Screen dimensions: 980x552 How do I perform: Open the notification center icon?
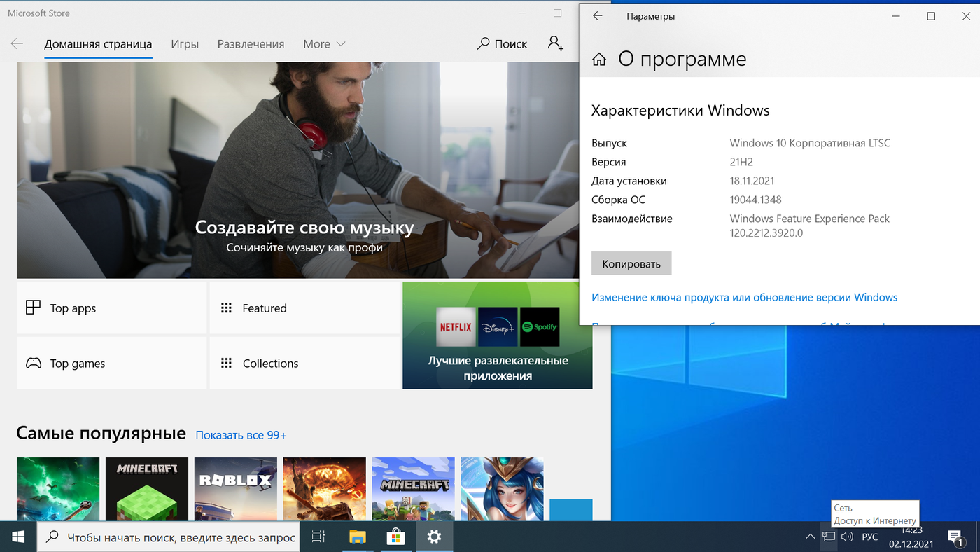click(x=956, y=537)
